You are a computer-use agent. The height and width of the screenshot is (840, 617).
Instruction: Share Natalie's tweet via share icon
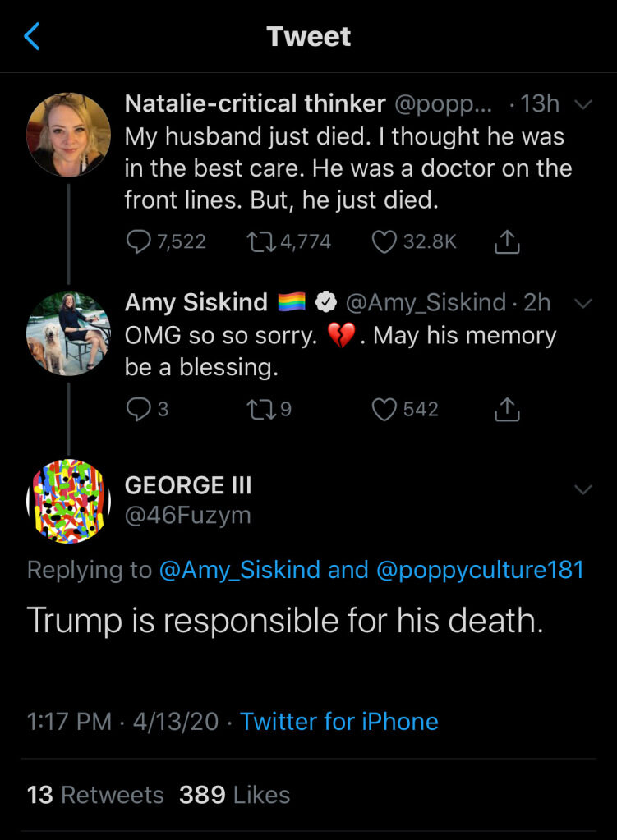(507, 241)
